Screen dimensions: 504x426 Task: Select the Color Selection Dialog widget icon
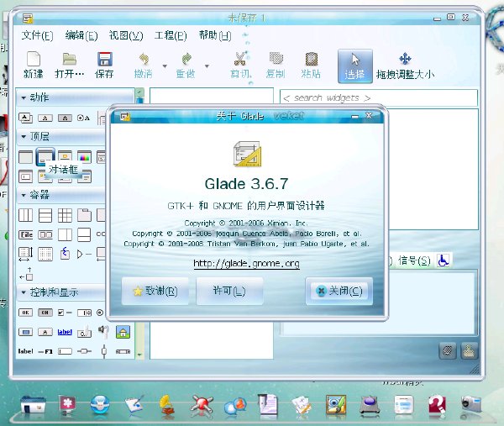tap(84, 157)
